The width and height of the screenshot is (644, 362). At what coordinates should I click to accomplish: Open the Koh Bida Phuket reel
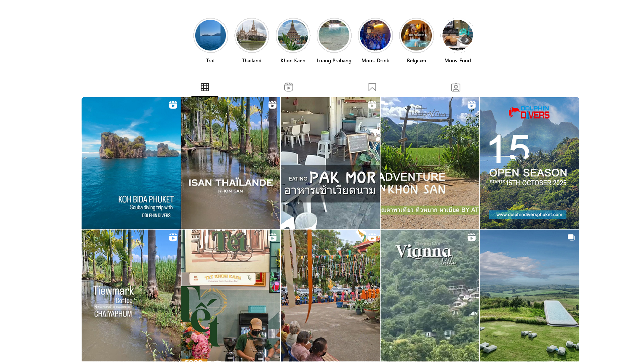click(131, 163)
